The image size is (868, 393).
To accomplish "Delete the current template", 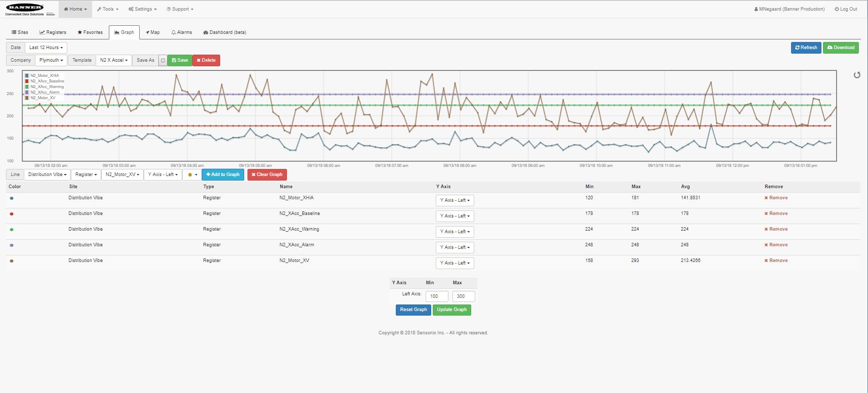I will click(x=206, y=60).
